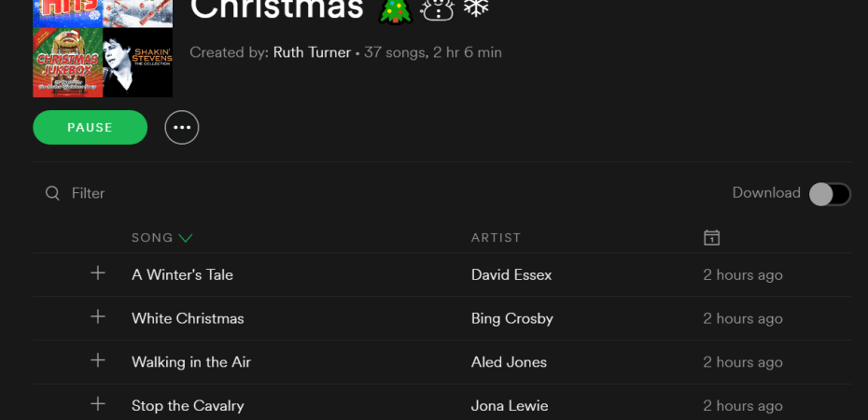
Task: Open the David Essex artist link
Action: point(511,274)
